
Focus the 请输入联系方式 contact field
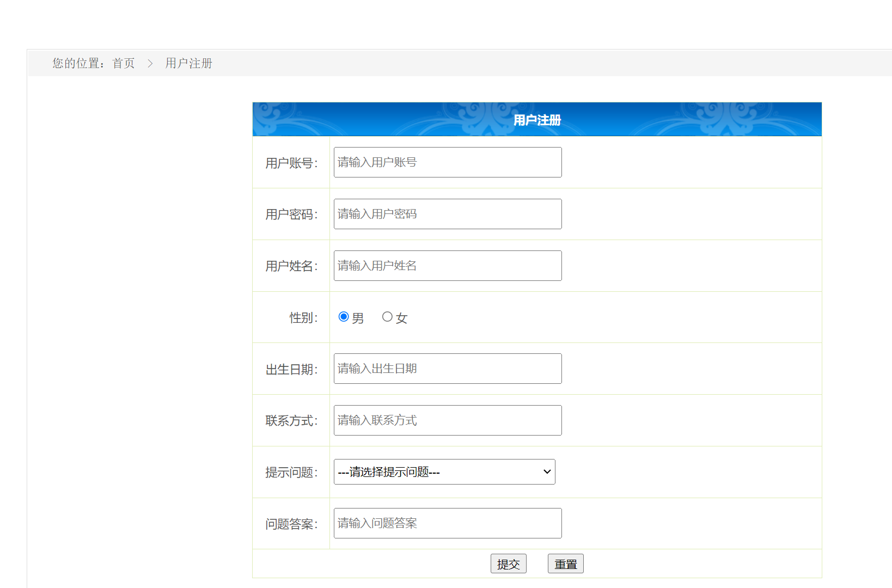[x=447, y=420]
